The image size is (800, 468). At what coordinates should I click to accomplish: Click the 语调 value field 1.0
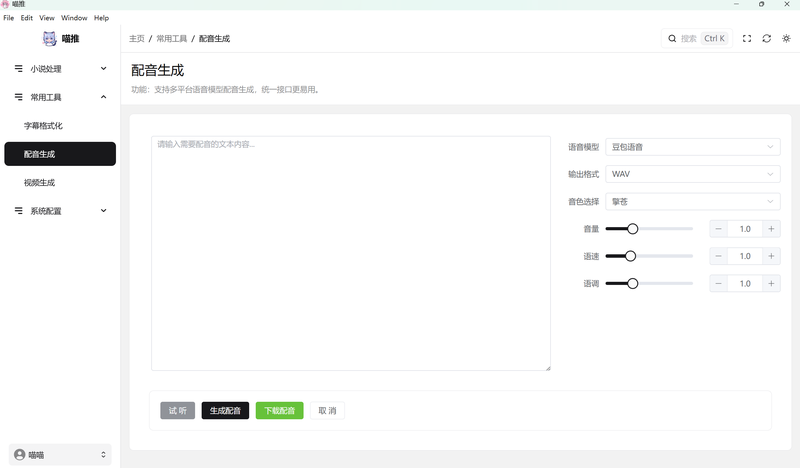745,283
